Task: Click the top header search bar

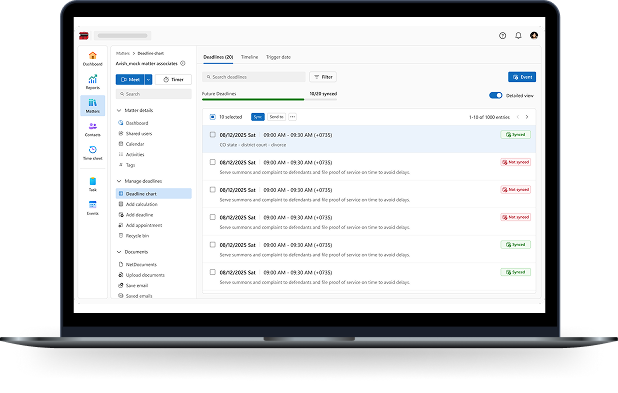Action: (x=123, y=36)
